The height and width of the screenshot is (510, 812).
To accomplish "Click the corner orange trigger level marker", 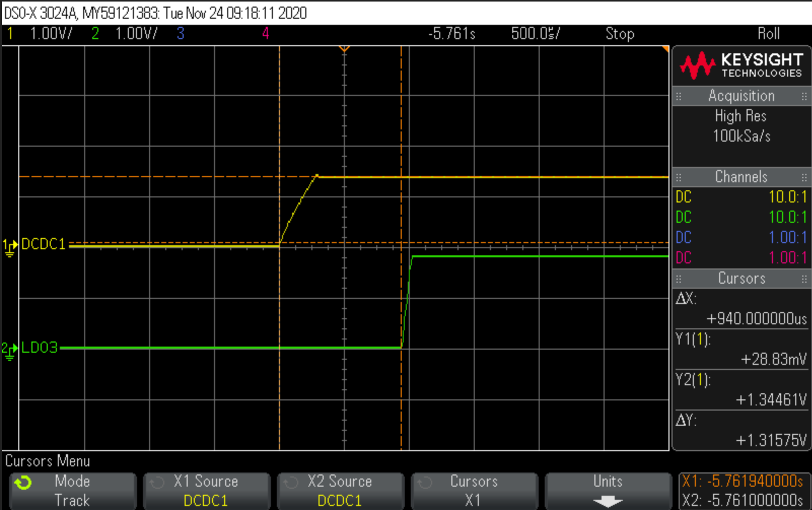I will pos(665,49).
